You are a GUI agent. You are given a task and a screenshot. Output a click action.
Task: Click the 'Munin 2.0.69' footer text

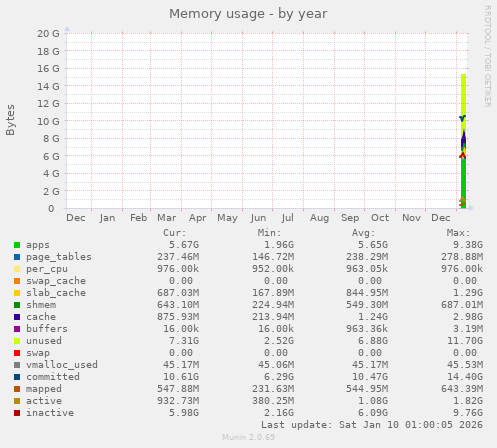[249, 437]
